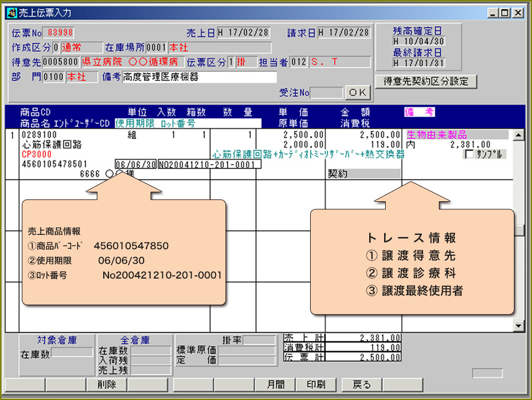Select the 売上日 date field
Screen dimensions: 532x400
[248, 33]
